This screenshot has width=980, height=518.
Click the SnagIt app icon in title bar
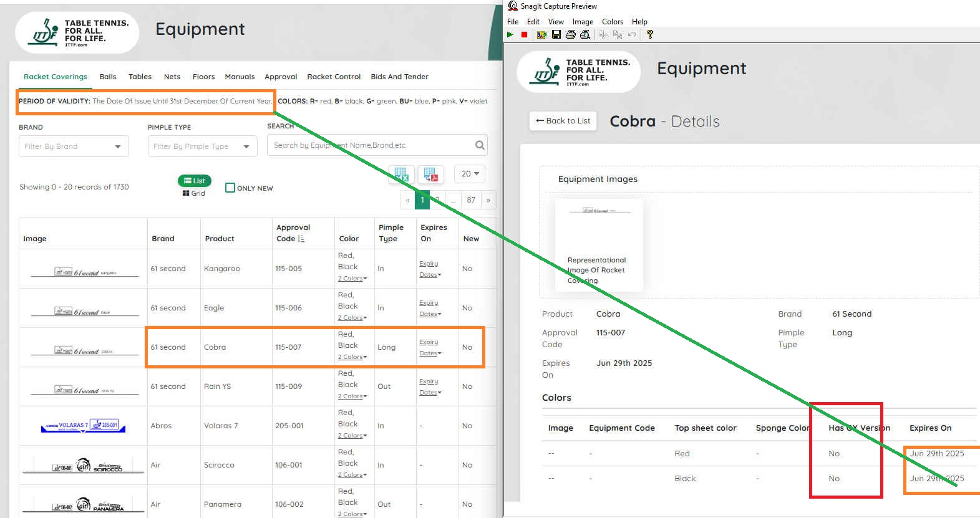[513, 6]
